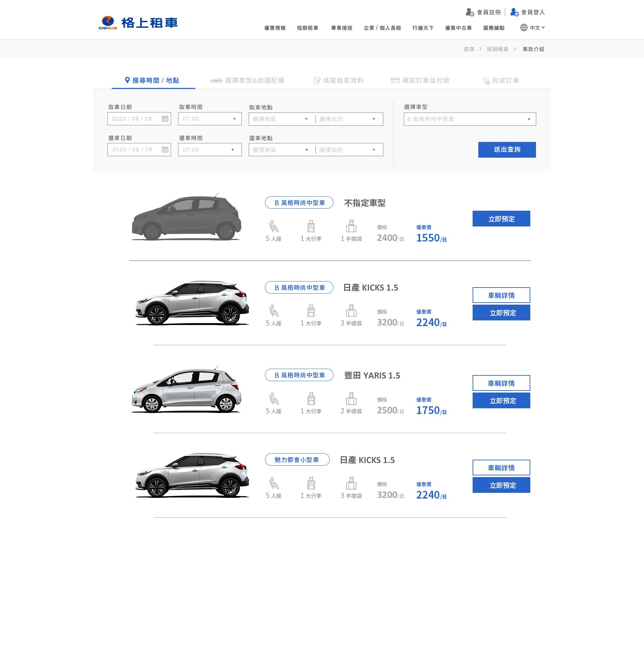Open 還車地點 選擇地區 dropdown
Image resolution: width=644 pixels, height=671 pixels.
282,150
